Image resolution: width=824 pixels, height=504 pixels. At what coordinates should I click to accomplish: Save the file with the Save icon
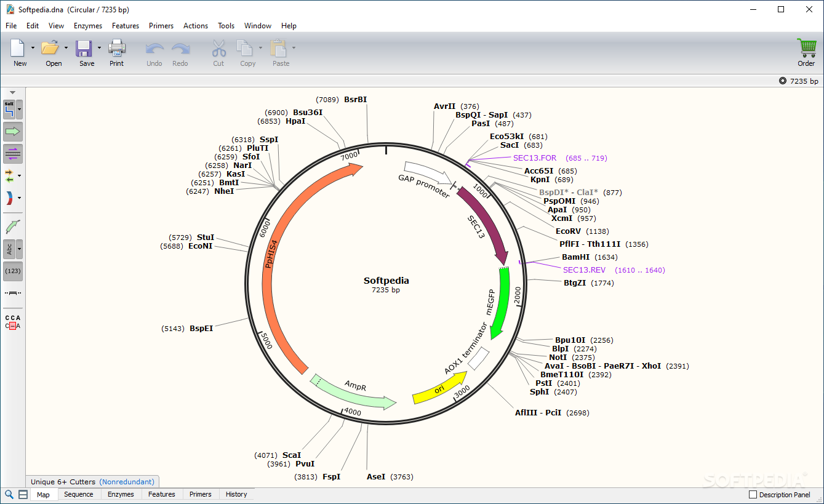point(84,48)
